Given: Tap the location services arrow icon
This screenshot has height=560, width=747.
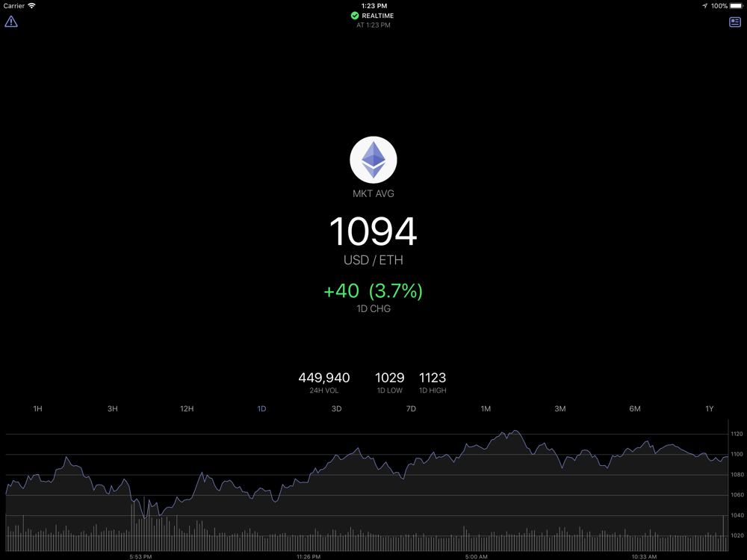Looking at the screenshot, I should pyautogui.click(x=704, y=6).
